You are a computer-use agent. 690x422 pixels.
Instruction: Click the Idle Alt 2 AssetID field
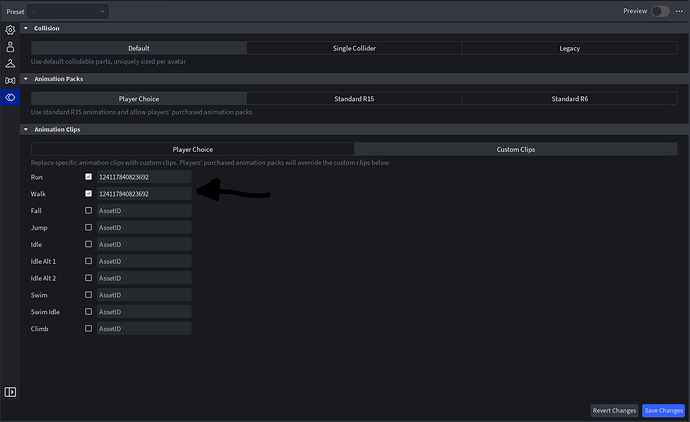tap(144, 278)
